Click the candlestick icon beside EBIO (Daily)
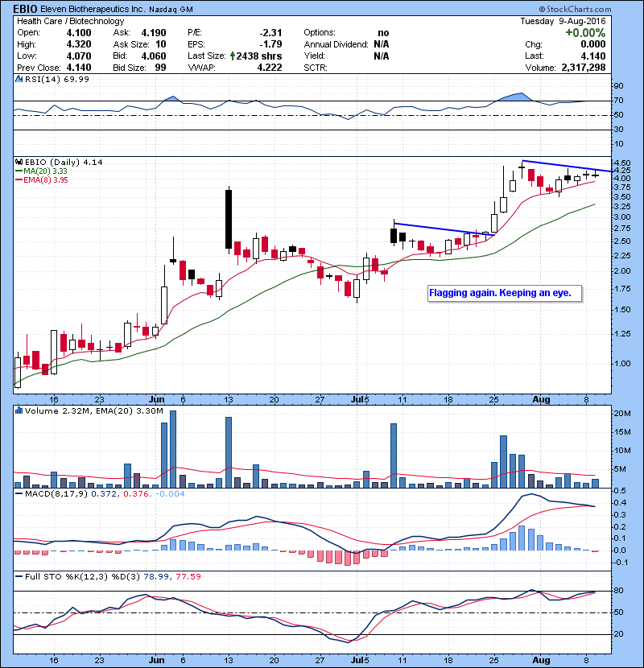 pos(19,163)
